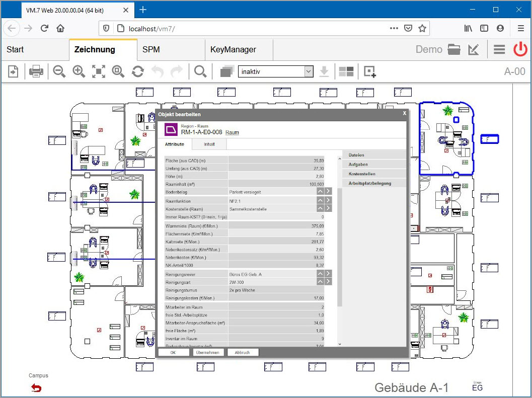Click the Demo label in header
The image size is (532, 398).
pyautogui.click(x=429, y=49)
